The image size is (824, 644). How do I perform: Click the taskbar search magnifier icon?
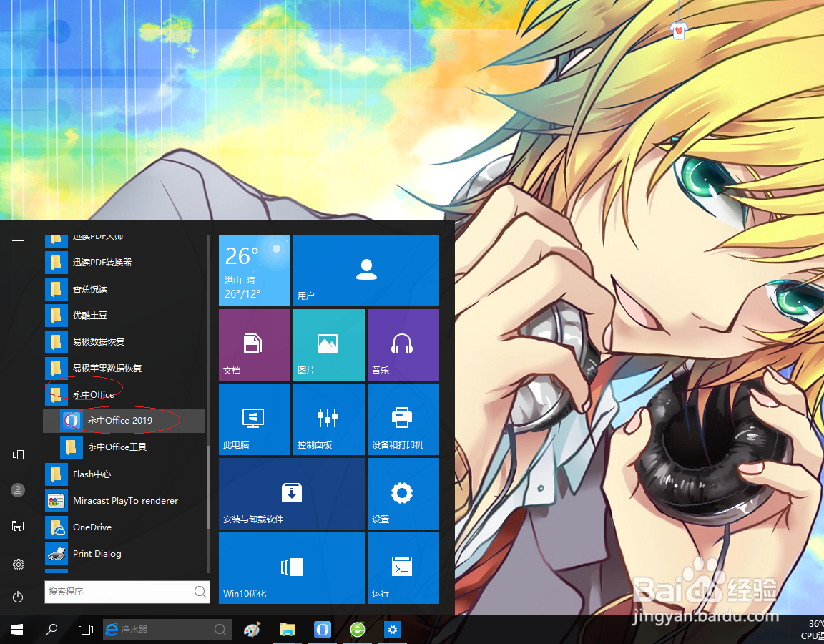click(51, 629)
